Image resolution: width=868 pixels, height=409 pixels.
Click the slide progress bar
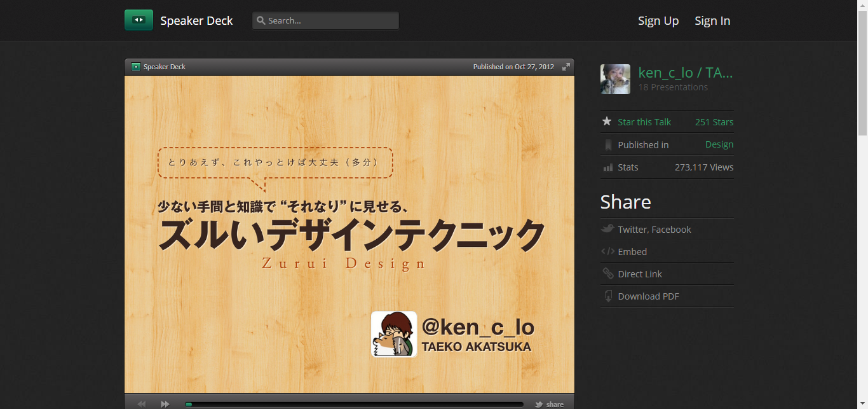354,404
